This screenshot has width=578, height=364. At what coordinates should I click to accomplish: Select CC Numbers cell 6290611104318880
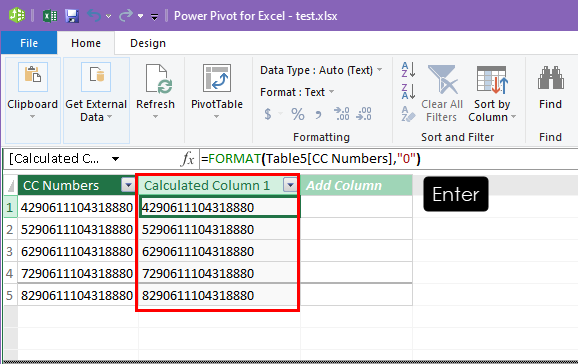77,252
